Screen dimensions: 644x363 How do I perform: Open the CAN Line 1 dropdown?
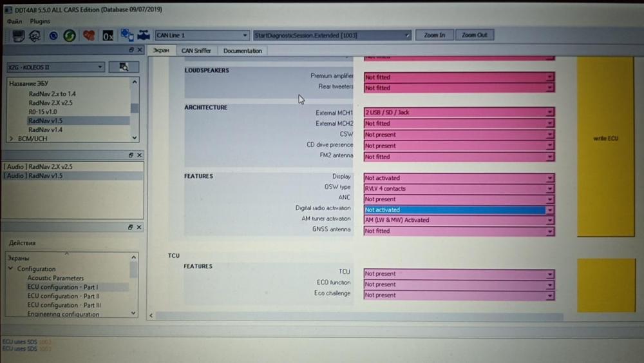click(x=202, y=35)
